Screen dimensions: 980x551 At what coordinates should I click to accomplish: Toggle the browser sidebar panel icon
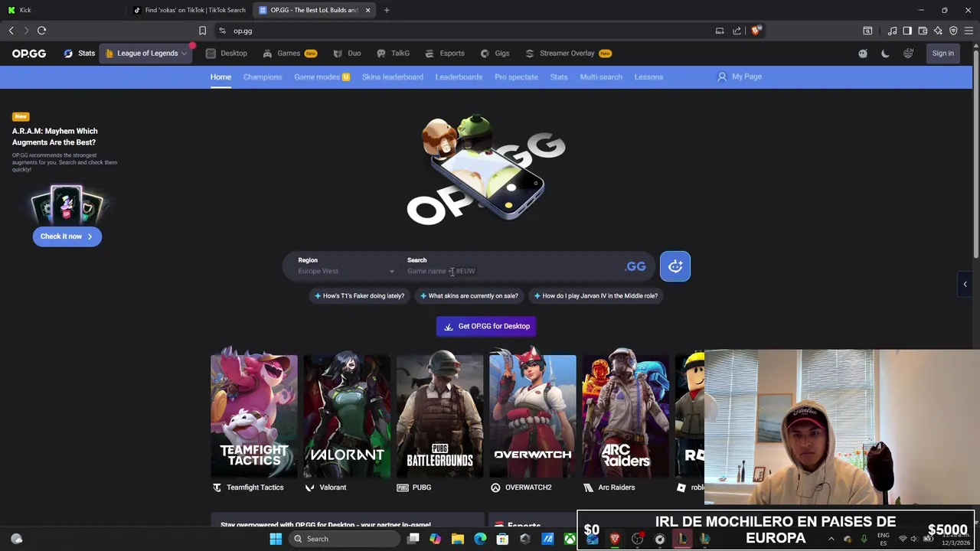[907, 31]
